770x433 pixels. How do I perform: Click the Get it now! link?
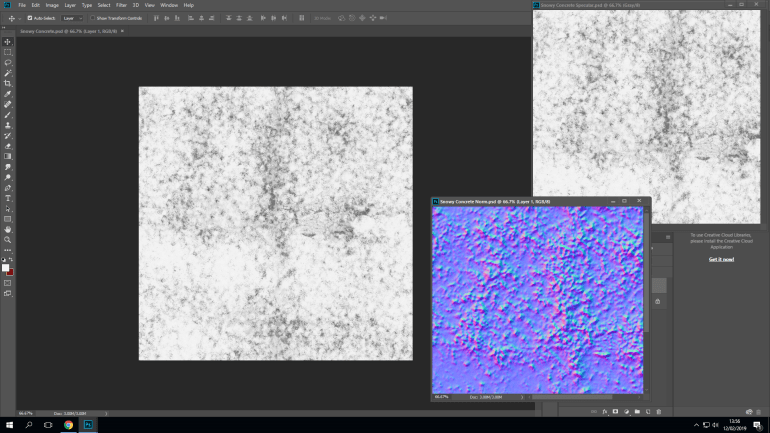[x=721, y=259]
